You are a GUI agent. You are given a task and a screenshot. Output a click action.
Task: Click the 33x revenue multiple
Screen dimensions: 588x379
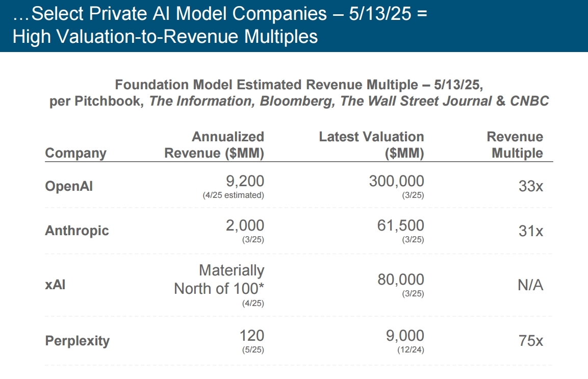(530, 186)
